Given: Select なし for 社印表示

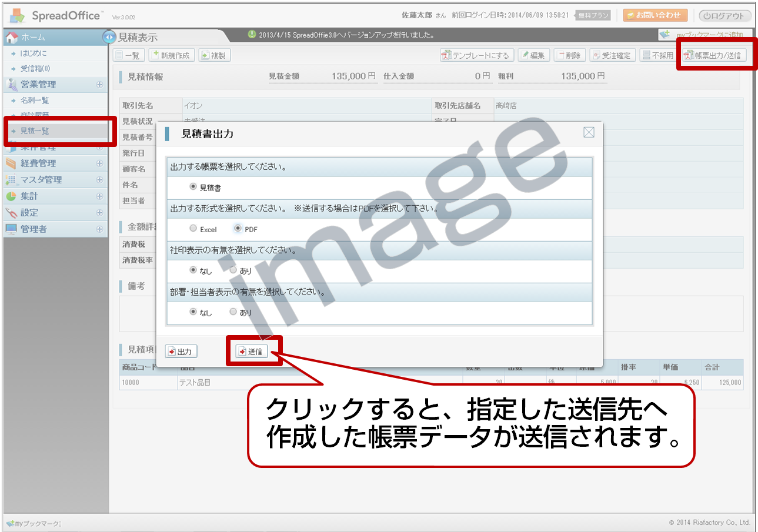Looking at the screenshot, I should (x=193, y=270).
